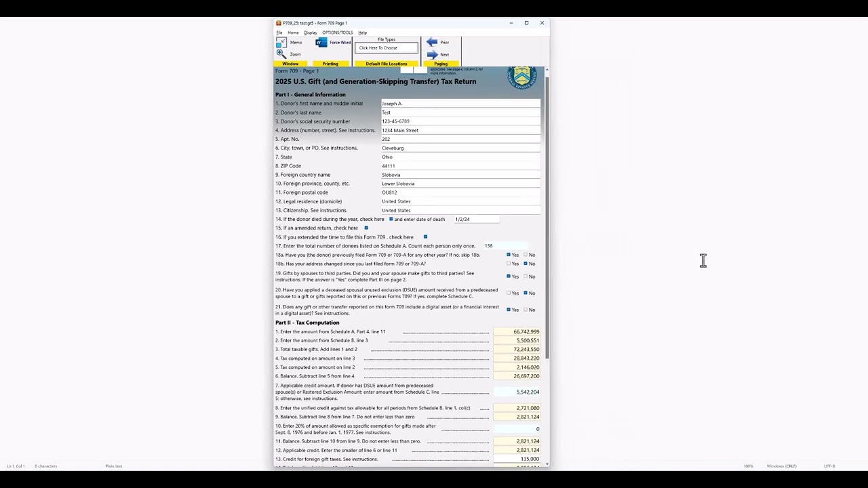Click the line 4 tax computed value 28,843,220
The height and width of the screenshot is (488, 868).
click(x=517, y=359)
